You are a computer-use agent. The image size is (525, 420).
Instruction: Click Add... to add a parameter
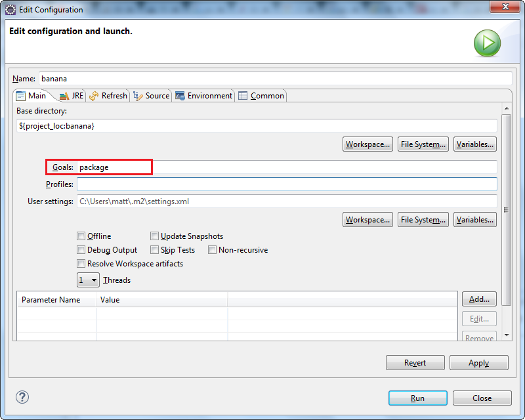point(479,299)
